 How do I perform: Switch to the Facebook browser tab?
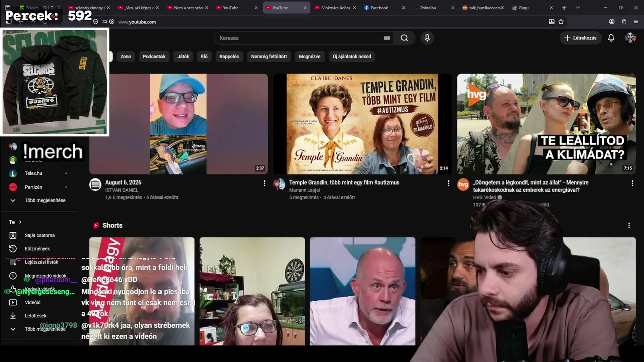click(383, 8)
